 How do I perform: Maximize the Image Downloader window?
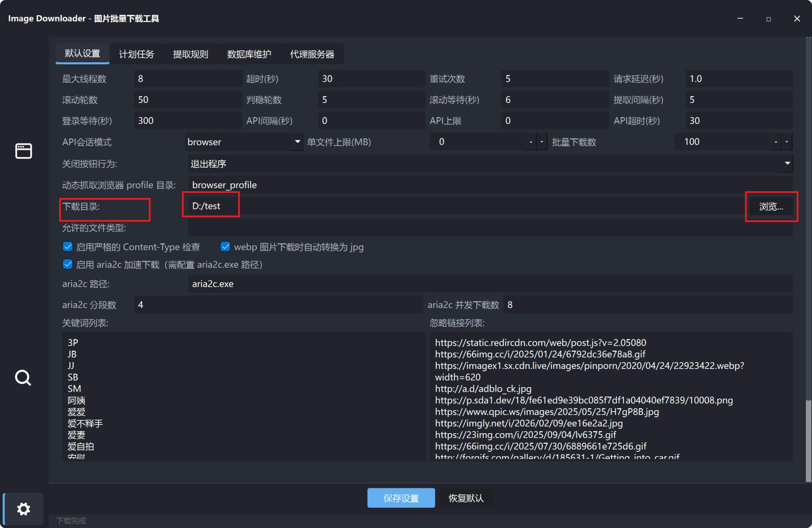point(768,19)
